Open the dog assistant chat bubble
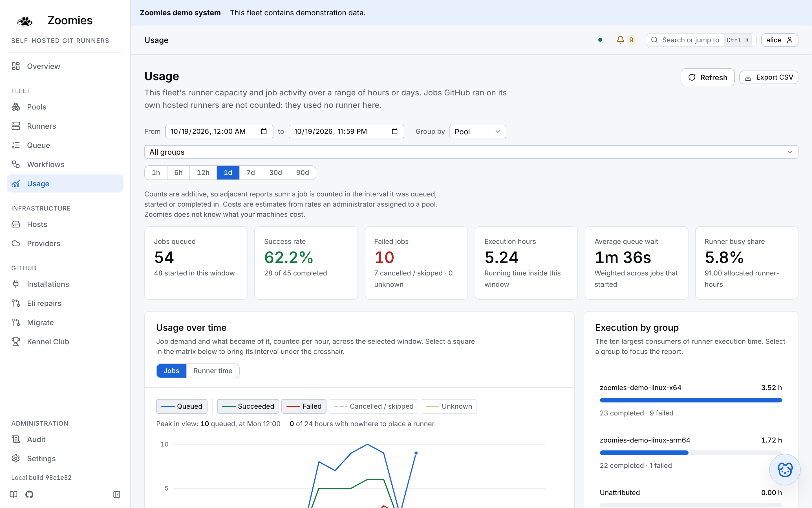 [784, 469]
